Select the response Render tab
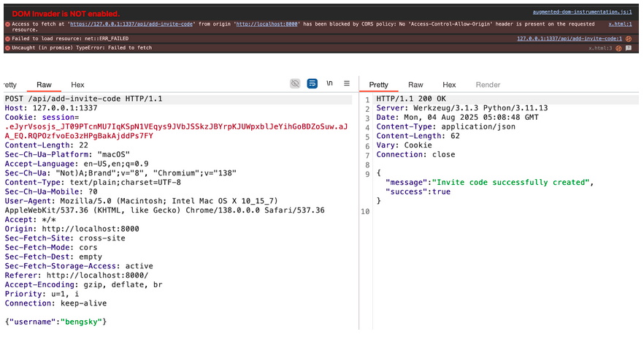The width and height of the screenshot is (644, 345). tap(488, 85)
